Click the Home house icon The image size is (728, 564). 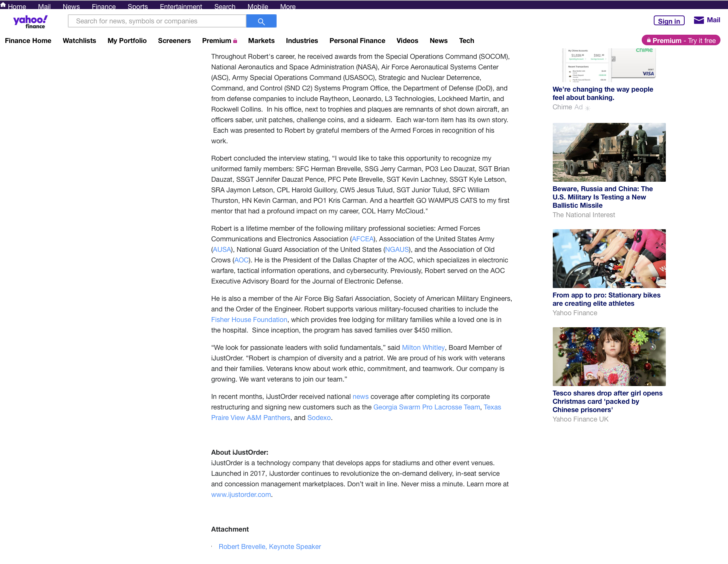pos(3,5)
